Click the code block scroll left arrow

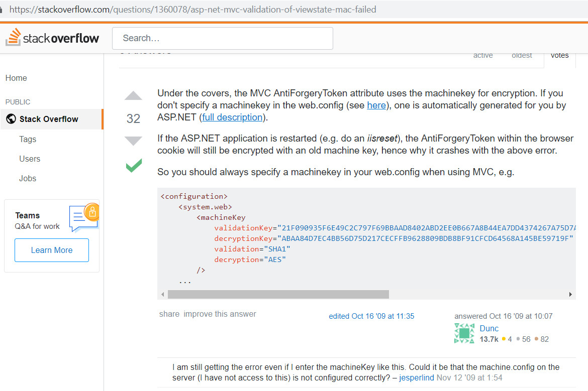coord(162,294)
